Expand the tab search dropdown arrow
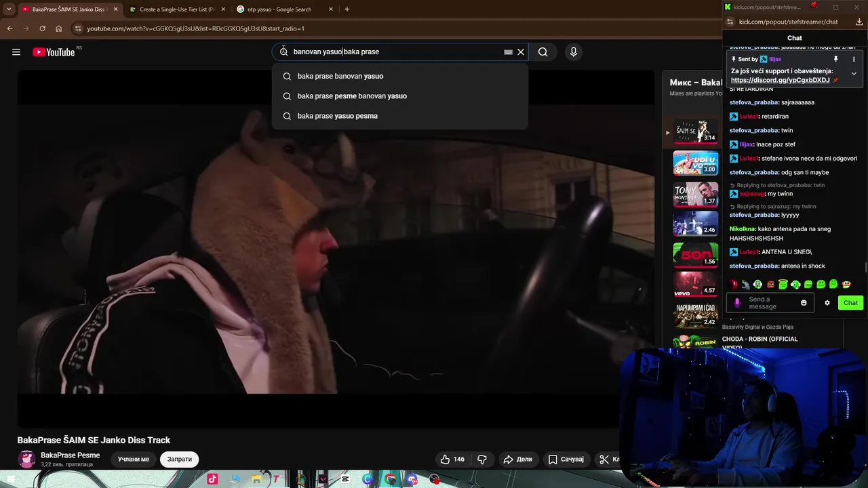Screen dimensions: 868x488 click(x=9, y=9)
